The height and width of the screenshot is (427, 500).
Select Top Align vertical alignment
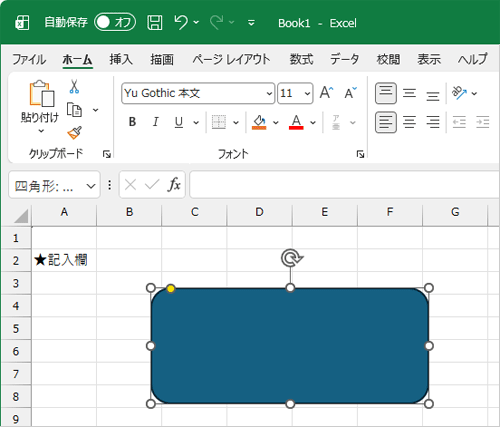[386, 93]
